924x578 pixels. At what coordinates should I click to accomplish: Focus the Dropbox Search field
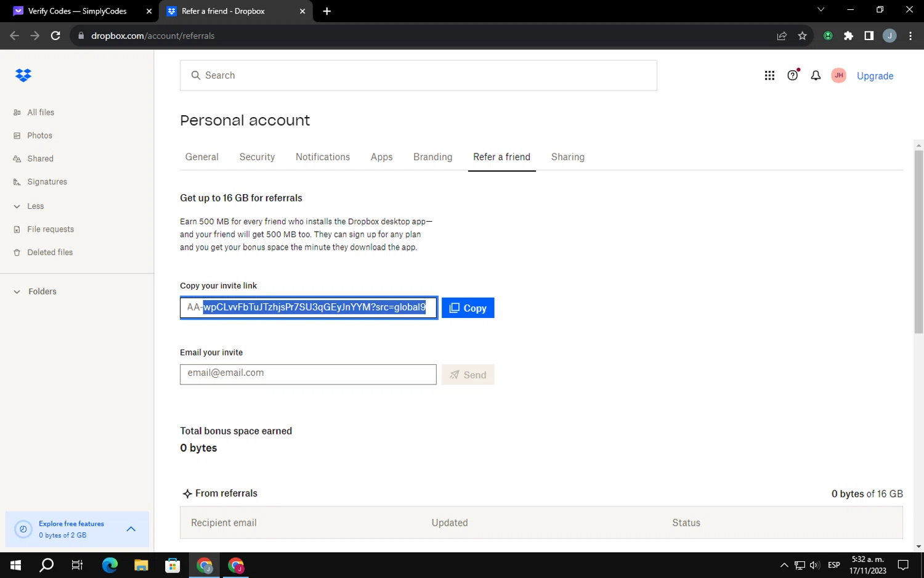(x=418, y=75)
